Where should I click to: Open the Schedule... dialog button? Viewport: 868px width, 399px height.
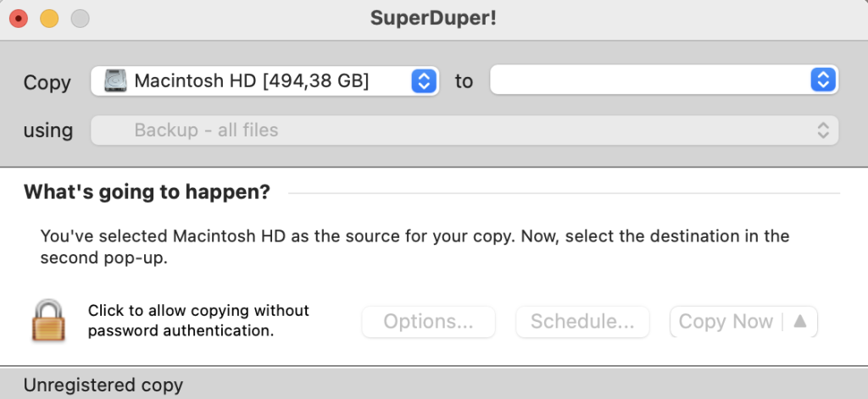[x=582, y=322]
